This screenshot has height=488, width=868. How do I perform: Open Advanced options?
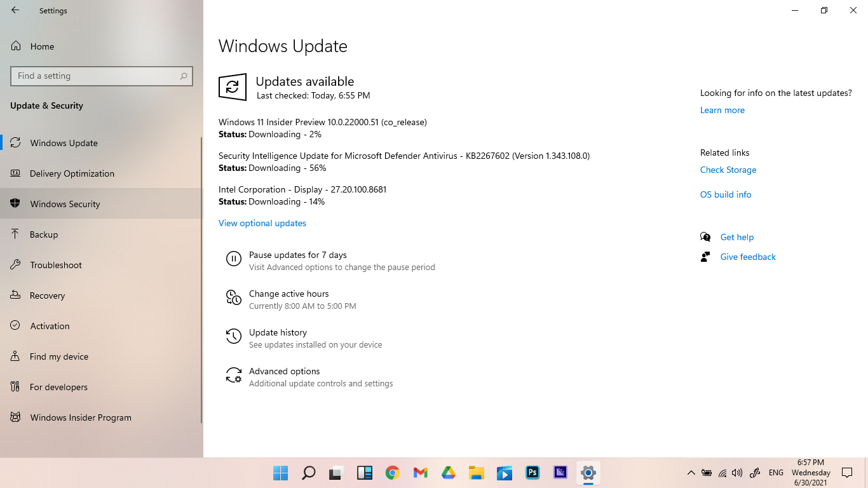tap(284, 371)
